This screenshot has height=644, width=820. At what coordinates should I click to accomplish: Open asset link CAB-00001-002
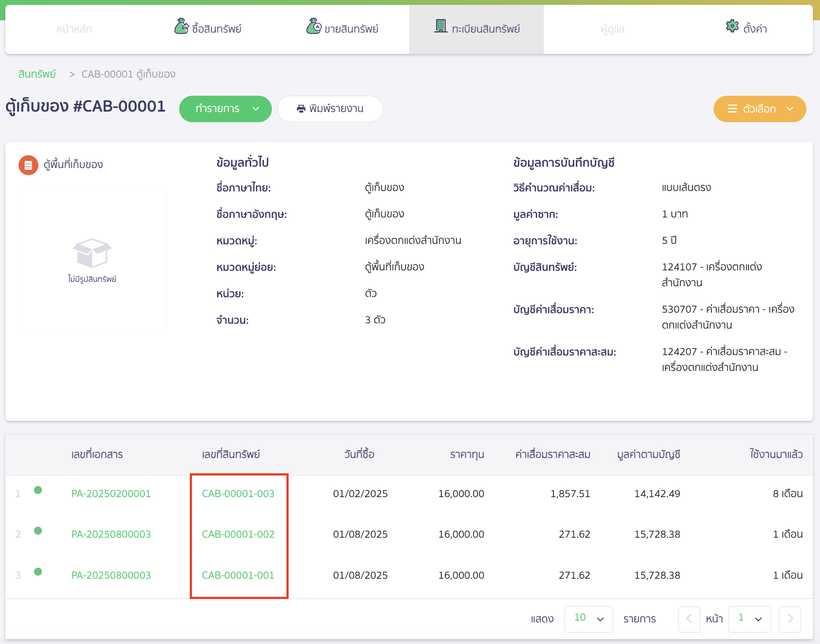pyautogui.click(x=238, y=534)
